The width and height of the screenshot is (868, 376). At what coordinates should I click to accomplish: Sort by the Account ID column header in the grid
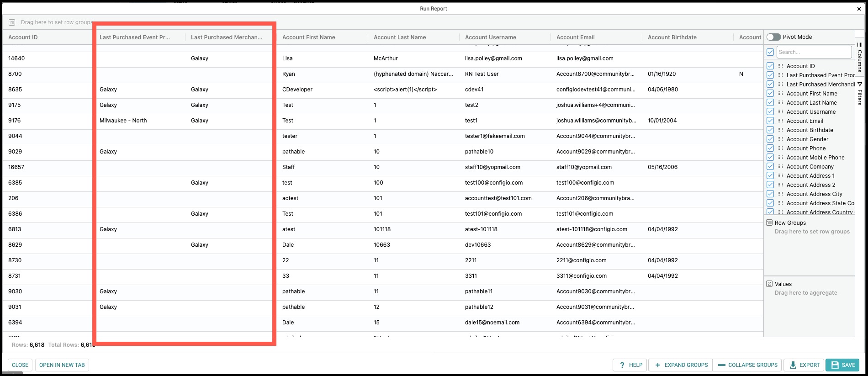coord(23,37)
